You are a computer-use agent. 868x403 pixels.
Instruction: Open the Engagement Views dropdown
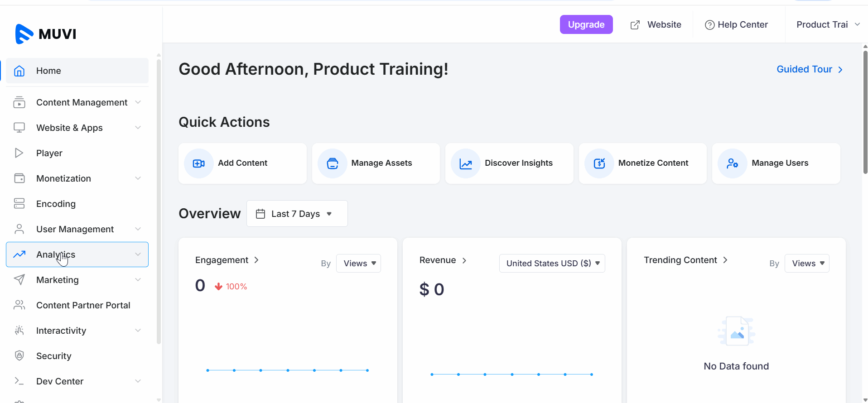[358, 264]
